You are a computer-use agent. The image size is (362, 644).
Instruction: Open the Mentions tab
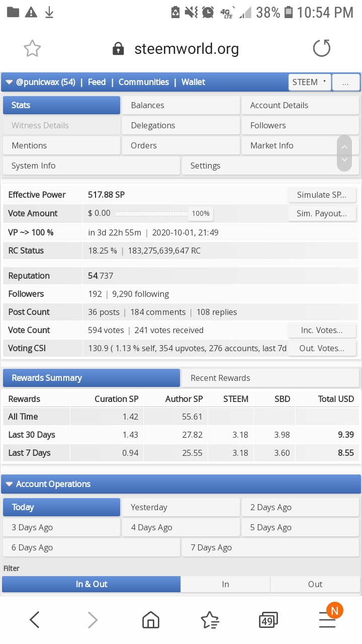[62, 145]
